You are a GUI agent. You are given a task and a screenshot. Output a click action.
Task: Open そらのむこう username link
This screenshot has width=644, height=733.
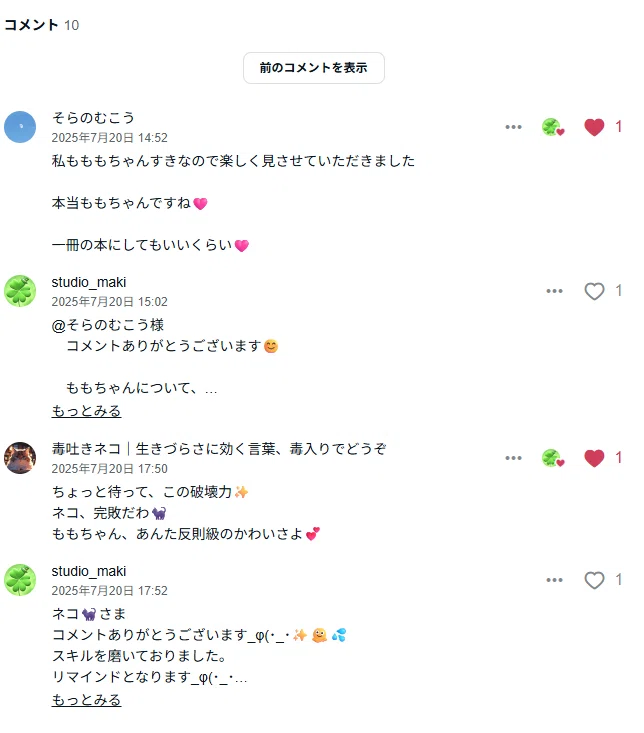tap(93, 118)
